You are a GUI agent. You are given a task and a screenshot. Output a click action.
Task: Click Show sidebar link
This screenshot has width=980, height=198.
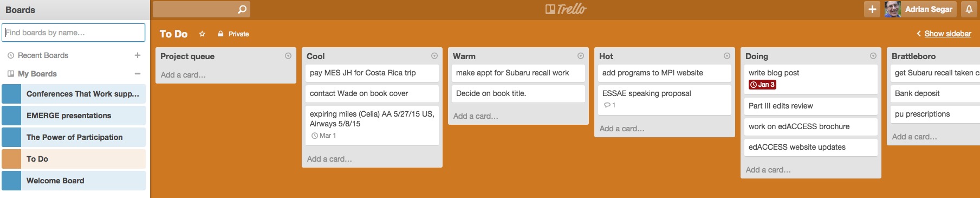(x=947, y=34)
